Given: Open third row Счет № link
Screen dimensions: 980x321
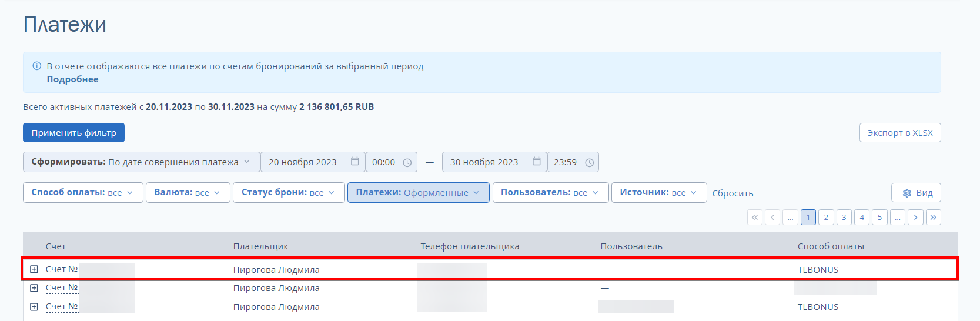Looking at the screenshot, I should 62,307.
